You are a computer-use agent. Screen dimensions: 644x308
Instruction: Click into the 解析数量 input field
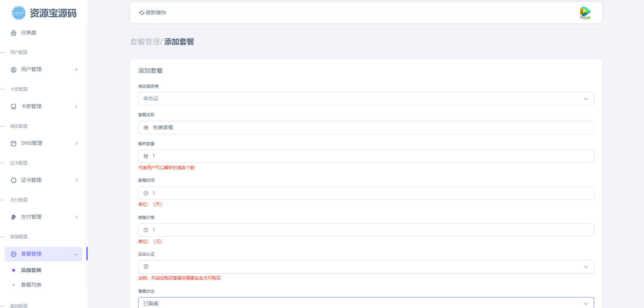click(x=366, y=156)
